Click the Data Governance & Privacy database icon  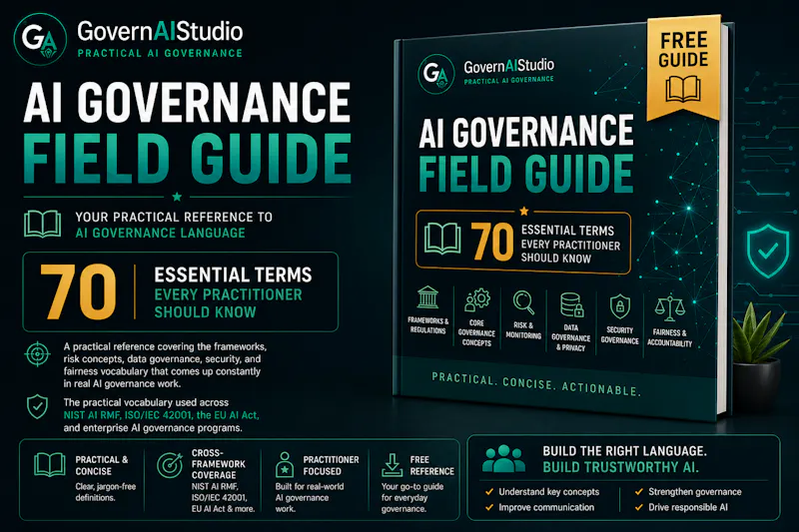pos(571,305)
